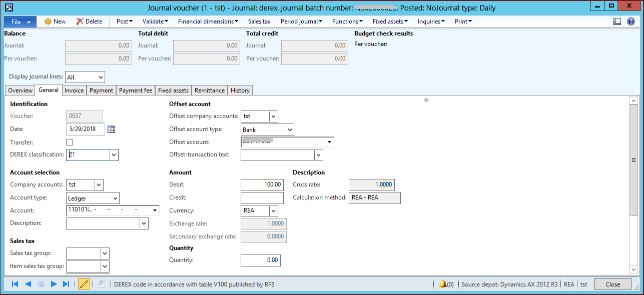Click the Date input field

[x=86, y=129]
